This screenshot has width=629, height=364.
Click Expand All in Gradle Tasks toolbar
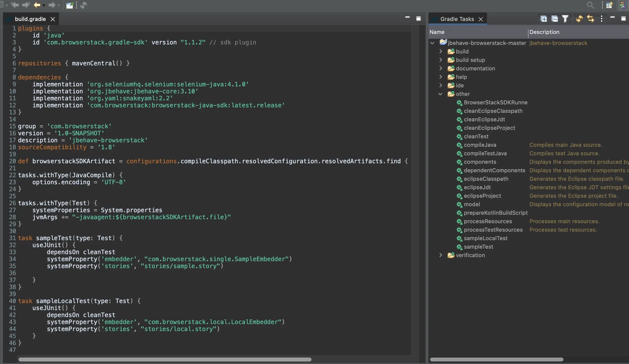[543, 19]
